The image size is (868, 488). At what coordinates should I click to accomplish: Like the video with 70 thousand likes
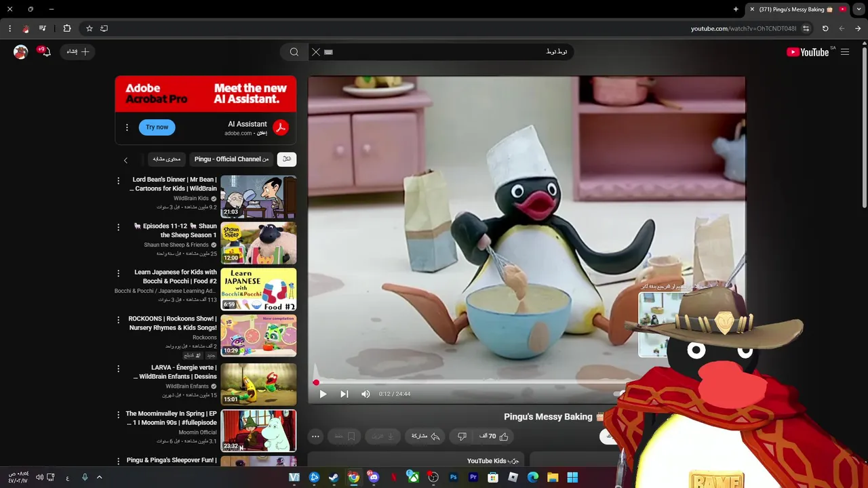coord(494,436)
